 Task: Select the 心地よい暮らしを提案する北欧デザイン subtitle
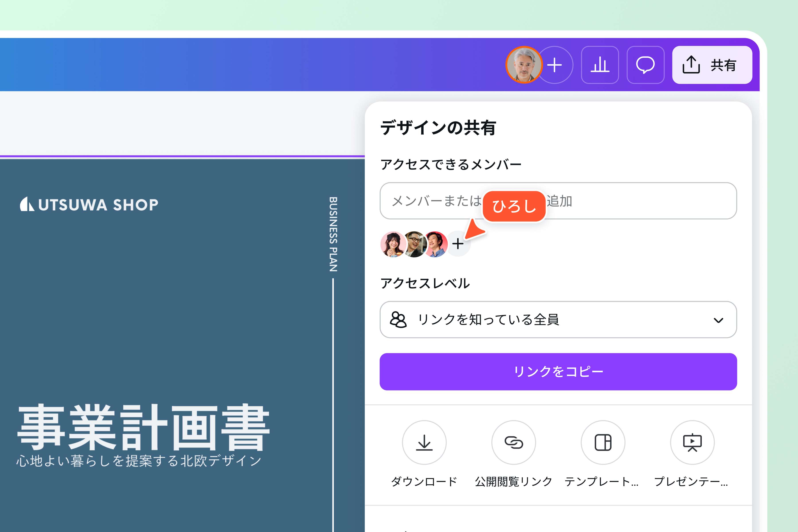139,461
